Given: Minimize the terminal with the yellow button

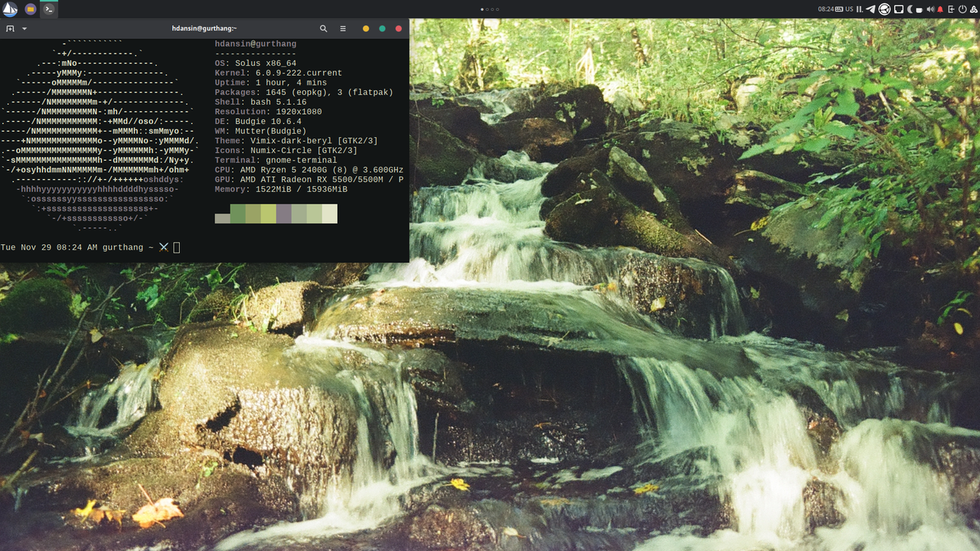Looking at the screenshot, I should tap(366, 28).
